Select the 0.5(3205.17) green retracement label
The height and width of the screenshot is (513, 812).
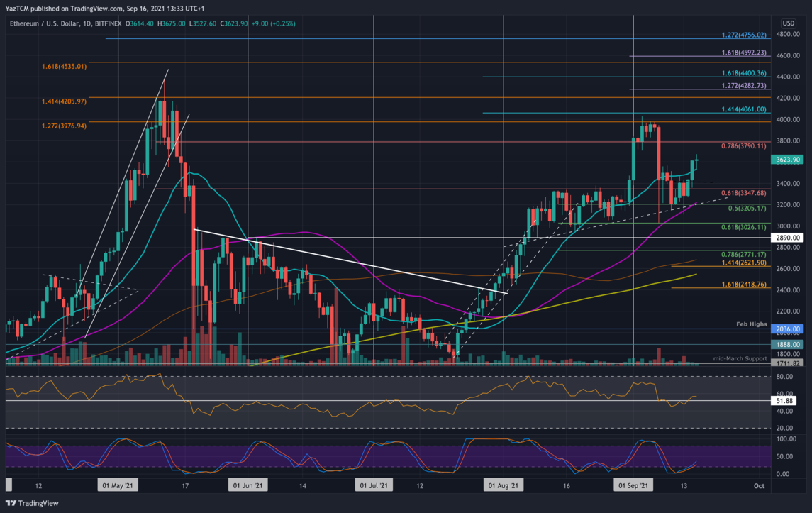click(x=745, y=209)
